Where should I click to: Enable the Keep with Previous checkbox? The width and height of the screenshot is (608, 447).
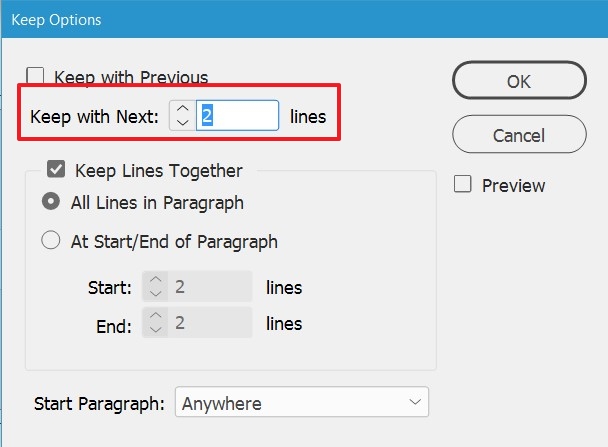36,76
